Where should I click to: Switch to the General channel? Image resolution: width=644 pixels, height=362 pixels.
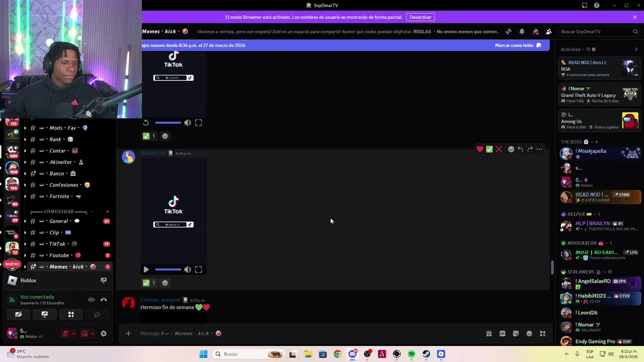point(70,221)
